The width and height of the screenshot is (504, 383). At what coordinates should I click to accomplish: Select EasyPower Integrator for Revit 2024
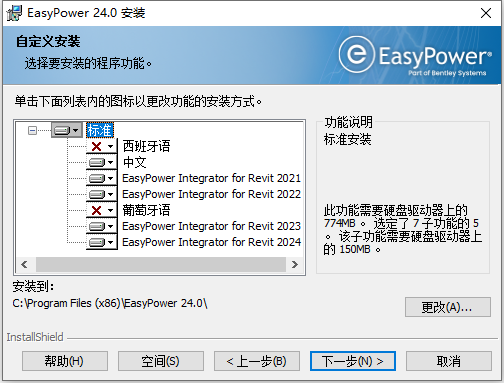click(x=211, y=242)
